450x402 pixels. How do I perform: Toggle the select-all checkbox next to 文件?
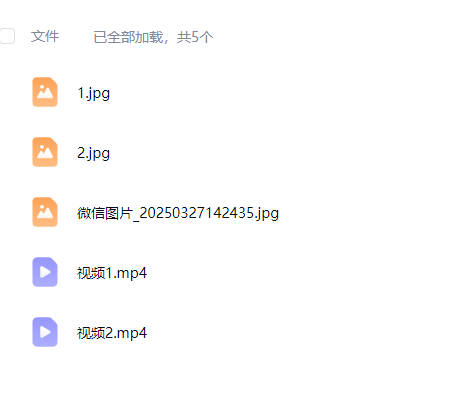click(7, 36)
